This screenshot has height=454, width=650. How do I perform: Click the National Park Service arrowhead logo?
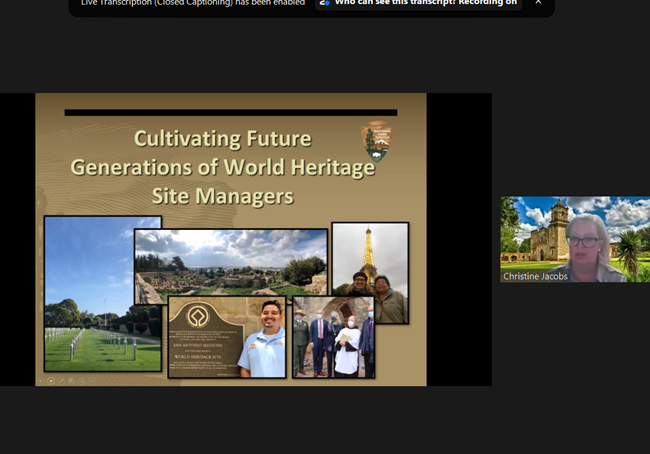376,141
